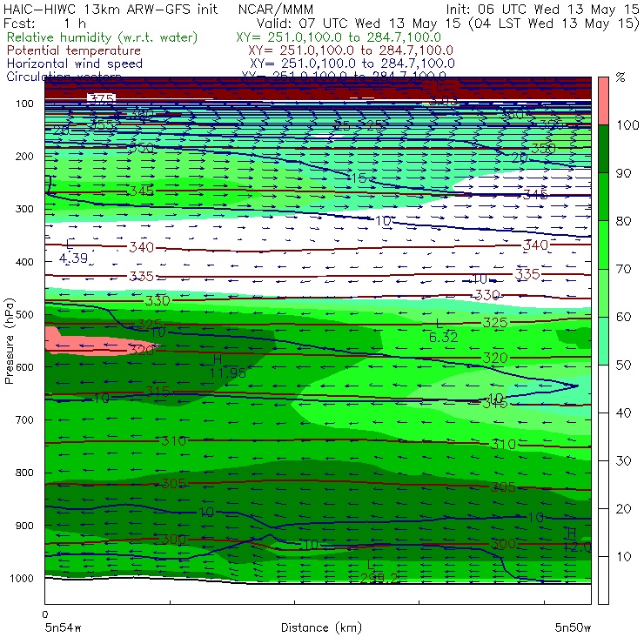Screen dimensions: 644x644
Task: Click the colorbar's "10" label
Action: coord(623,556)
